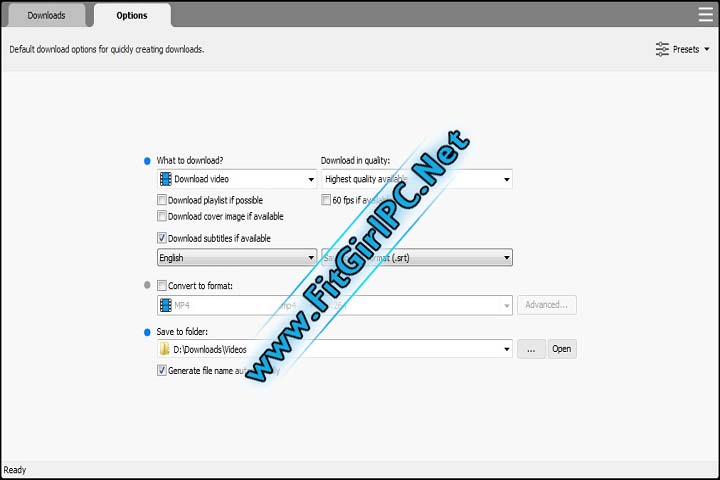Click the blue dot beside What to download

click(x=147, y=160)
